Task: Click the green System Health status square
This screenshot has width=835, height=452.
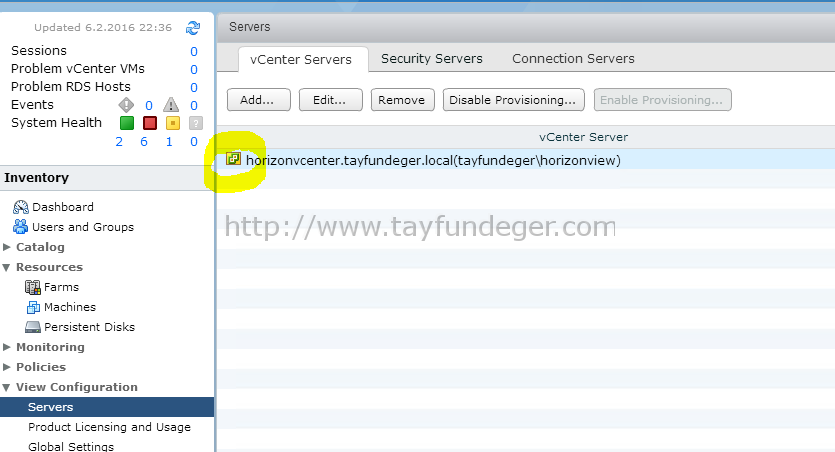Action: pyautogui.click(x=127, y=123)
